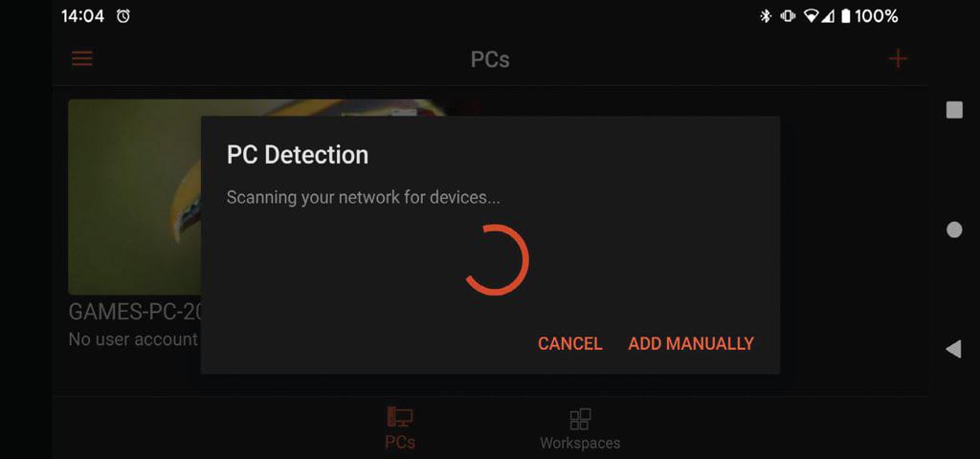
Task: Choose ADD MANUALLY in dialog
Action: [691, 344]
